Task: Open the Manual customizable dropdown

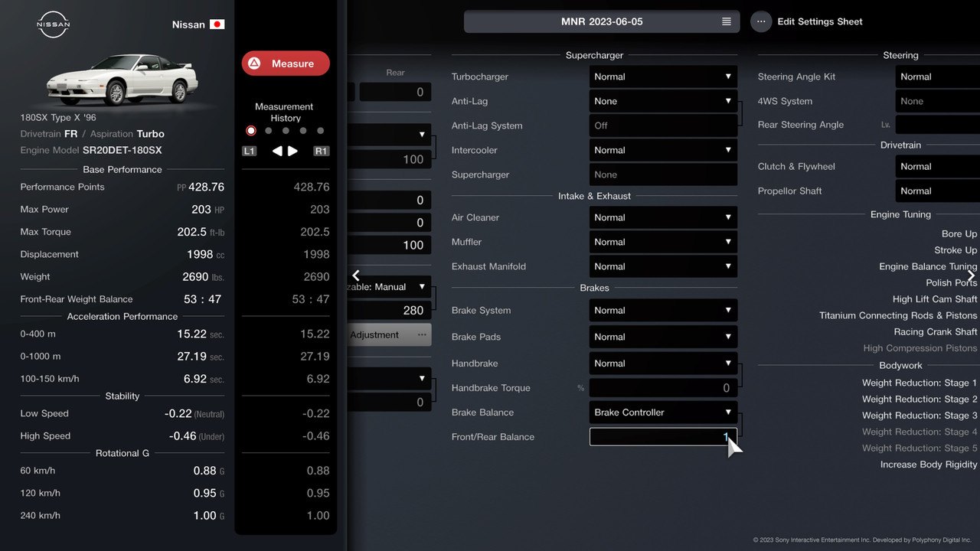Action: click(x=389, y=287)
